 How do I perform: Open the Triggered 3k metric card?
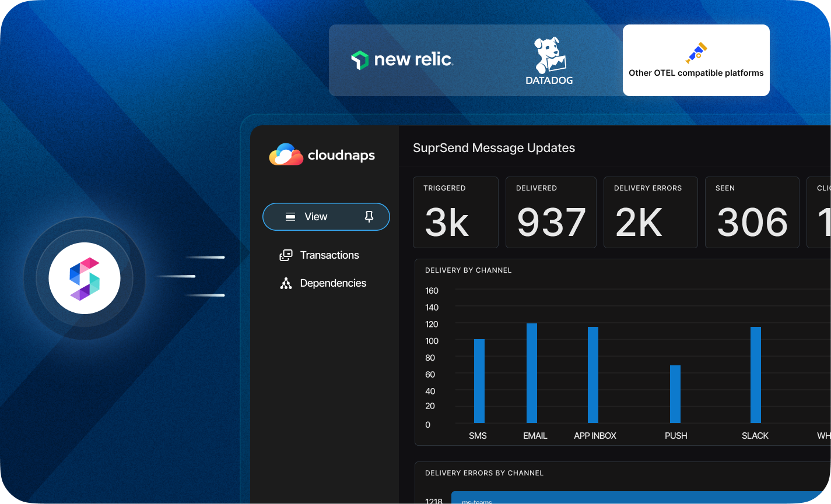click(x=455, y=213)
